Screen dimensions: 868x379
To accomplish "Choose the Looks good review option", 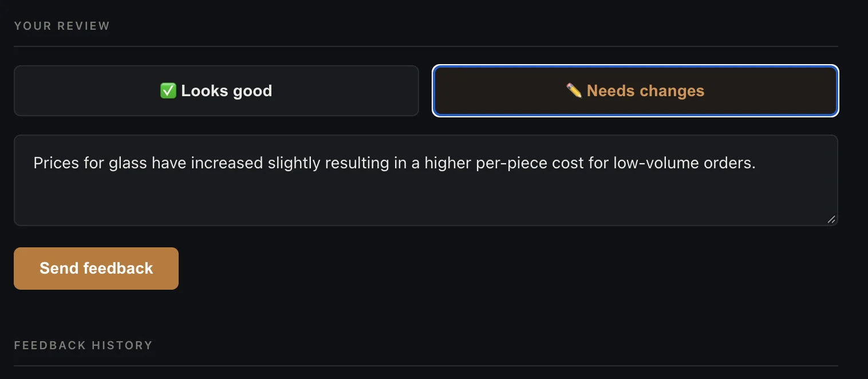I will 216,90.
